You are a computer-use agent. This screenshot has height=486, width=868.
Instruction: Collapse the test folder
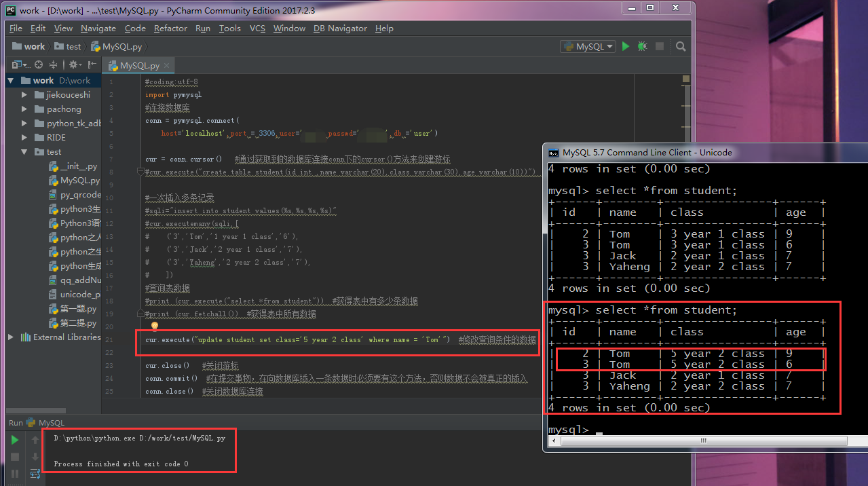tap(24, 151)
